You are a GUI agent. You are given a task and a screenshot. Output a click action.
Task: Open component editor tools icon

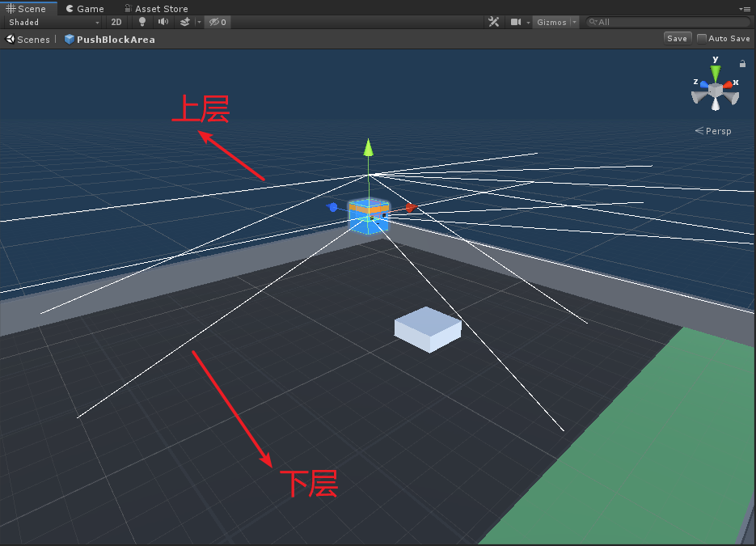click(x=493, y=22)
